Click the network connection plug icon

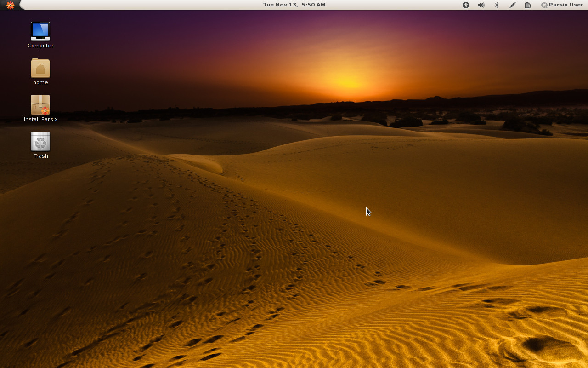point(512,5)
